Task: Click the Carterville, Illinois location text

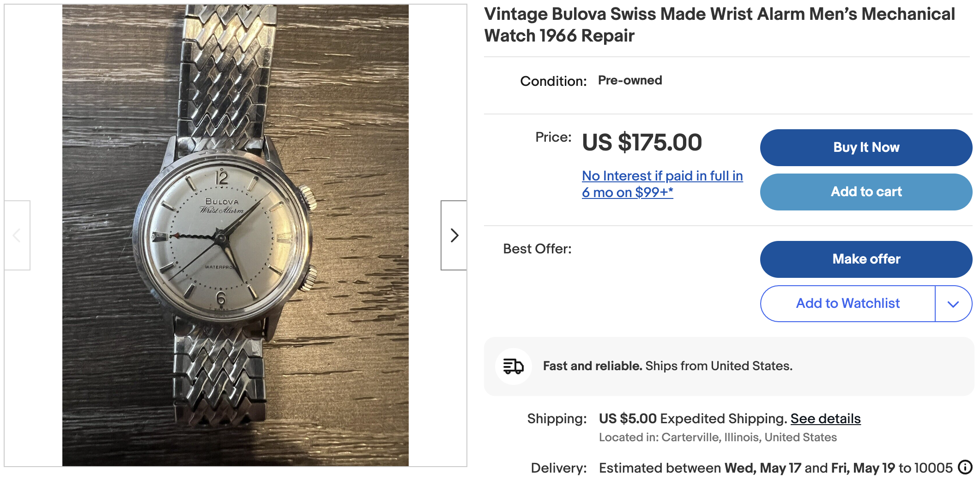Action: [x=718, y=437]
